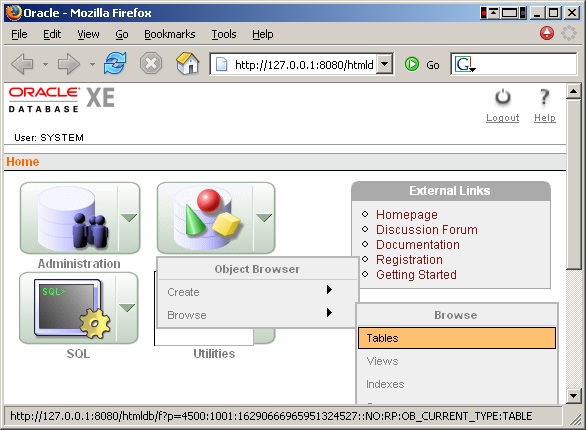Click the User: SYSTEM text
The height and width of the screenshot is (430, 586).
(x=49, y=137)
